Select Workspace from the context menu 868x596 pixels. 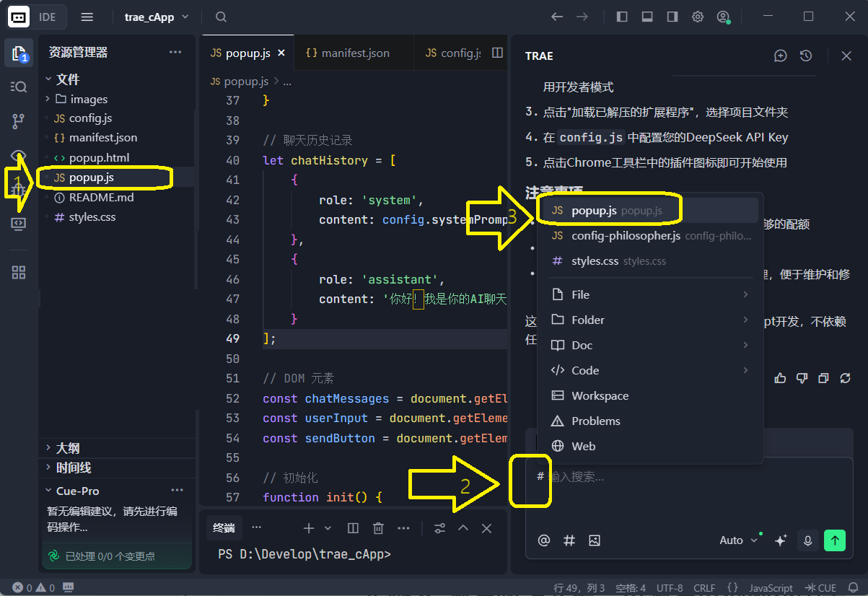pos(600,395)
